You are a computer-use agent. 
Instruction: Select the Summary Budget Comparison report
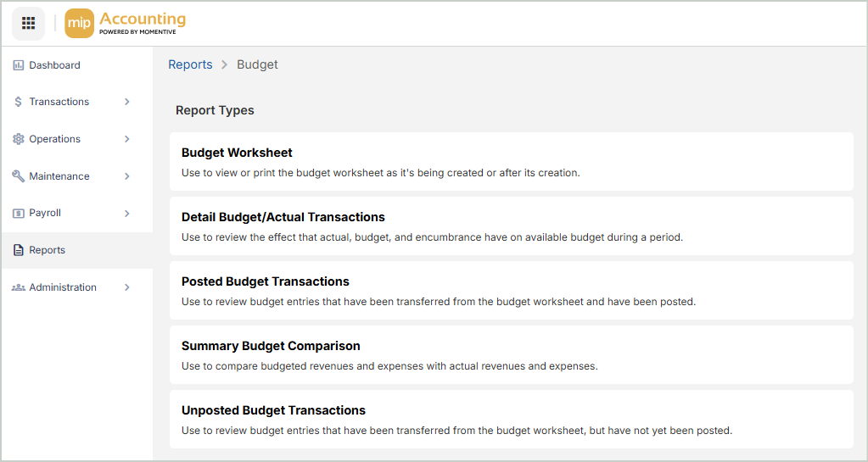pos(271,347)
